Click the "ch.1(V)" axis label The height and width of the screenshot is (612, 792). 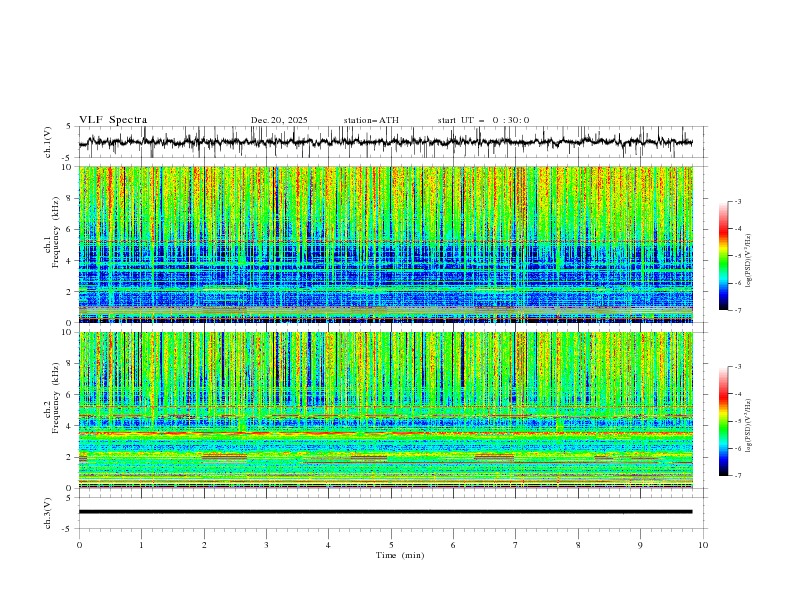(x=48, y=142)
